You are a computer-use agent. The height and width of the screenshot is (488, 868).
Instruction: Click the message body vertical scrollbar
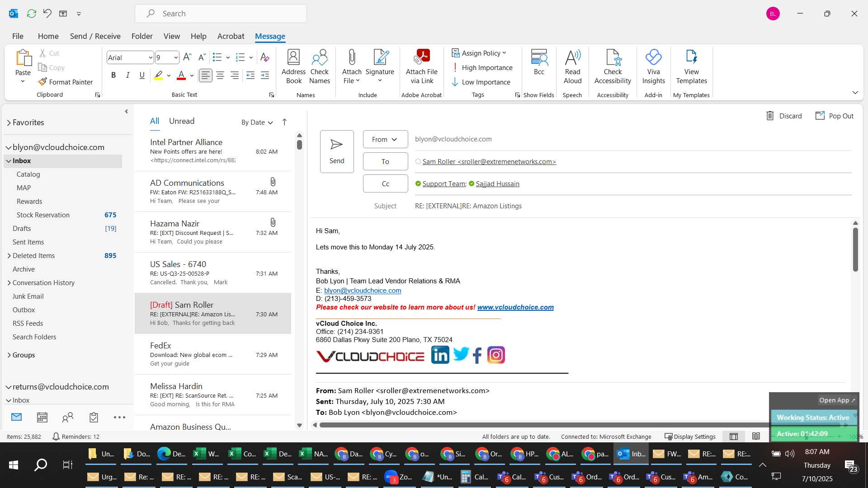855,249
